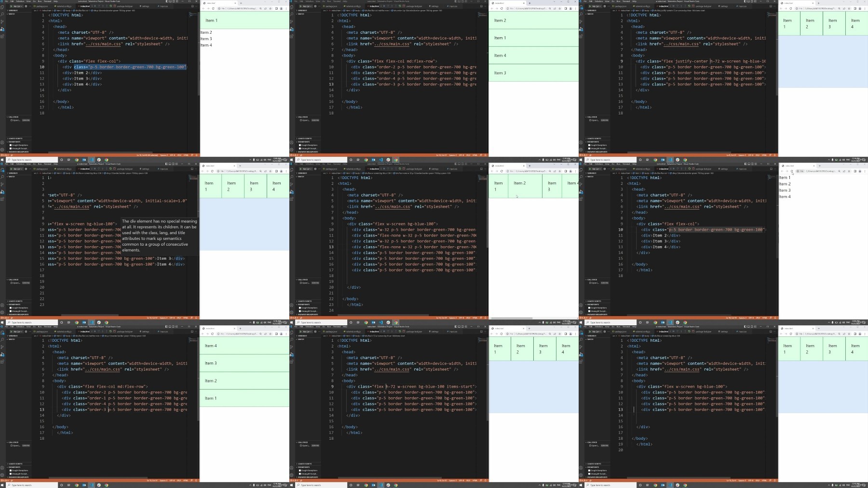
Task: Click VS Code icon on center window's taskbar
Action: coord(381,322)
